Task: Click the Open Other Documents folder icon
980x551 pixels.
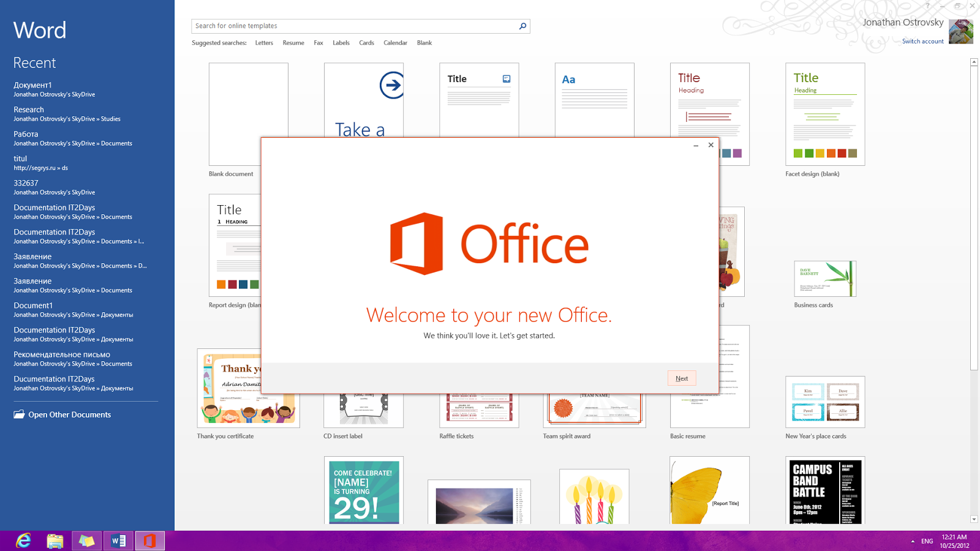Action: coord(19,414)
